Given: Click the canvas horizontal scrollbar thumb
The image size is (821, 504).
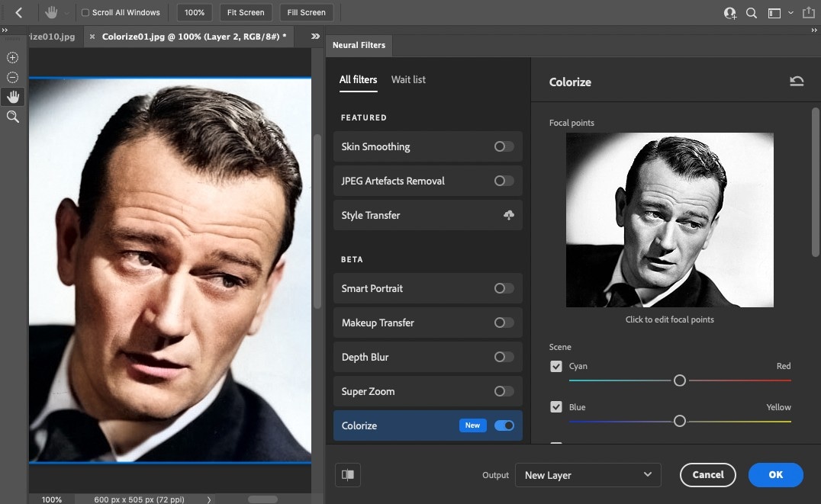Looking at the screenshot, I should pos(262,499).
